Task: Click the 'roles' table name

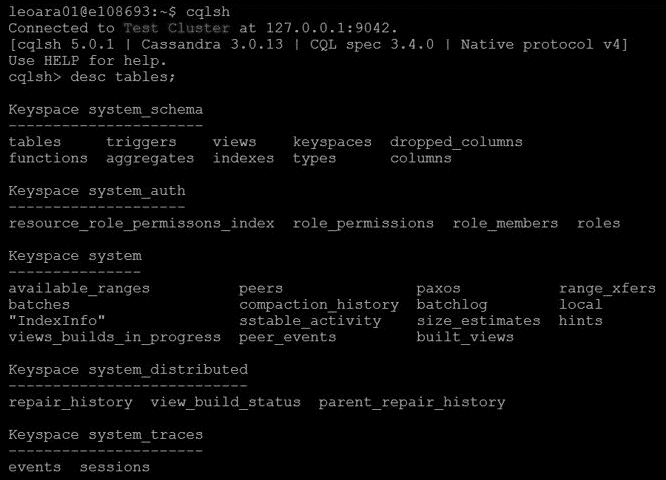Action: click(598, 223)
